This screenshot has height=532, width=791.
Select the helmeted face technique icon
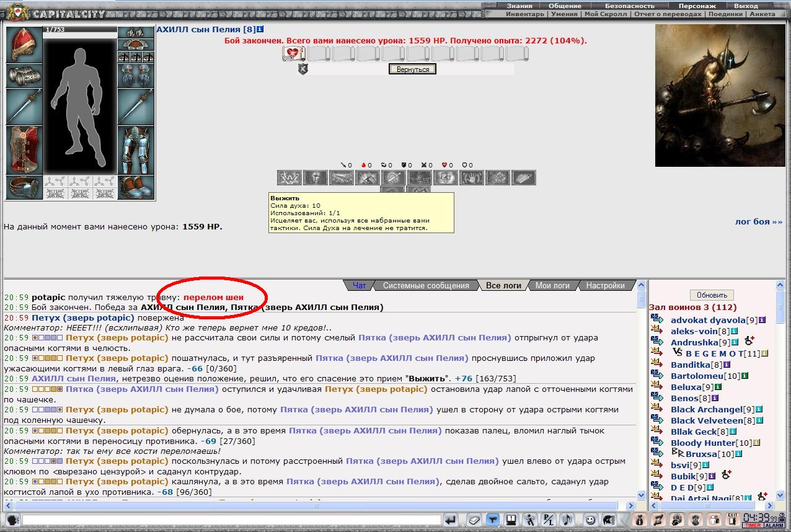point(315,178)
